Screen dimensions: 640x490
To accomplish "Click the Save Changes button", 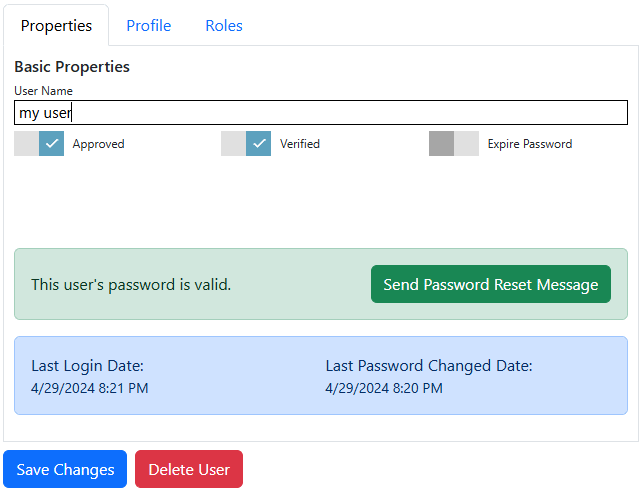I will click(x=65, y=469).
